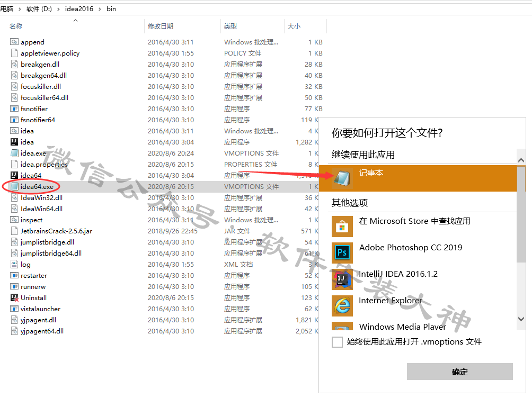This screenshot has width=532, height=398.
Task: Select file name yjpagent64.dll
Action: (x=42, y=331)
